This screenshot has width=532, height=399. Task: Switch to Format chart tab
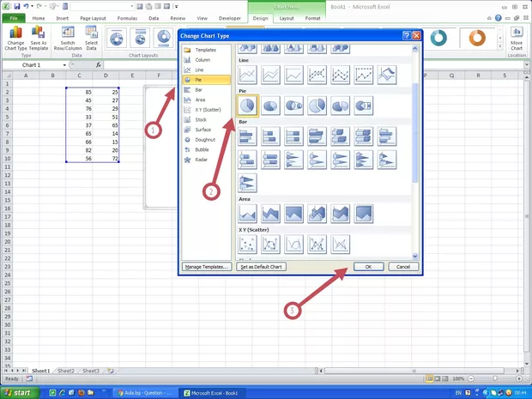[312, 18]
